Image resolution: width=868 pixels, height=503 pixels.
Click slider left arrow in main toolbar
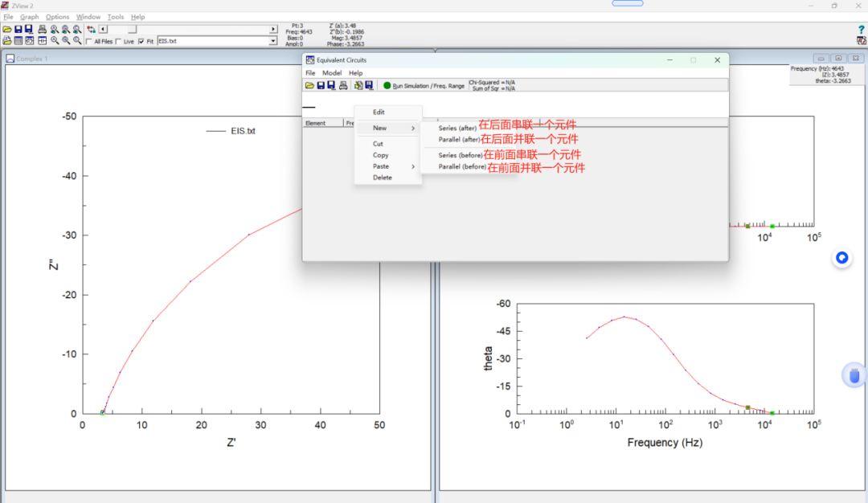(x=103, y=29)
